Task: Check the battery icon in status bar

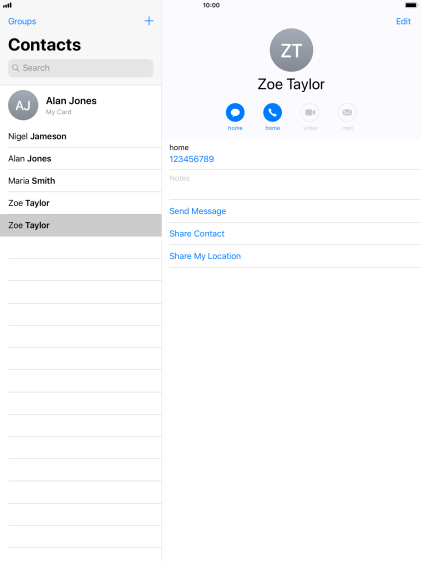Action: [x=411, y=5]
